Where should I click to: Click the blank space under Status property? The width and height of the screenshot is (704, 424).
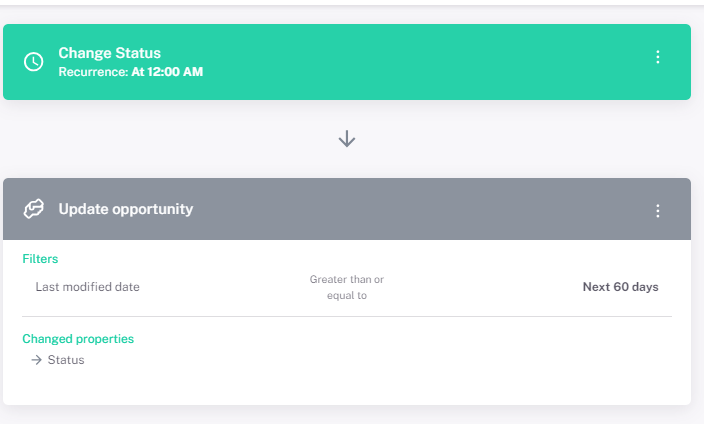346,385
